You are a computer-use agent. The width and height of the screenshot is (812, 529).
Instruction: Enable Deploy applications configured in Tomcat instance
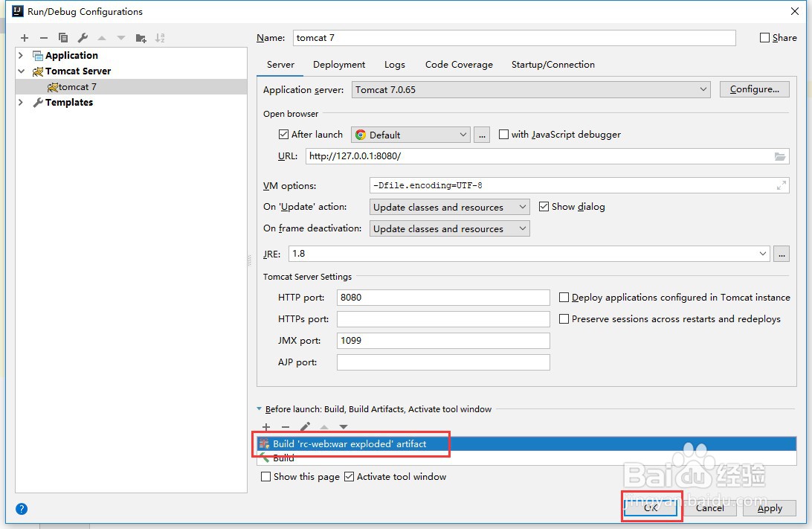pos(564,298)
